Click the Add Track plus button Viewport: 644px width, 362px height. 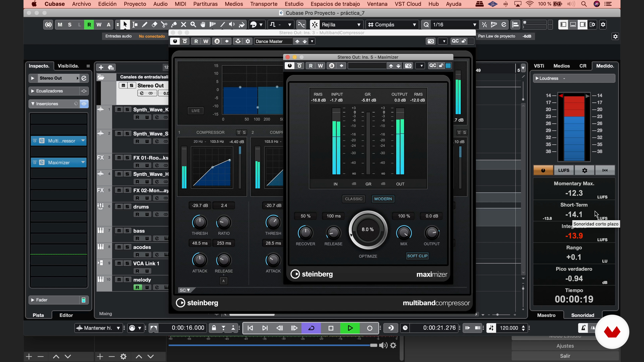pos(101,67)
